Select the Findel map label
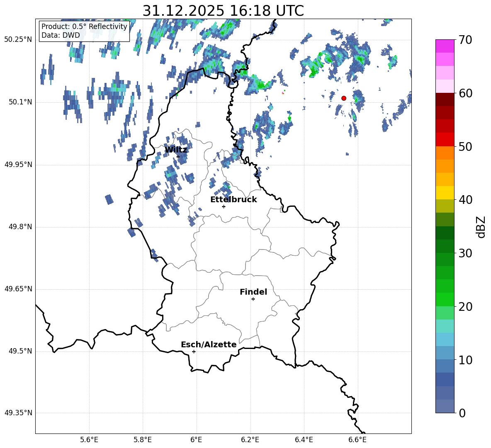This screenshot has width=491, height=448. click(x=253, y=292)
